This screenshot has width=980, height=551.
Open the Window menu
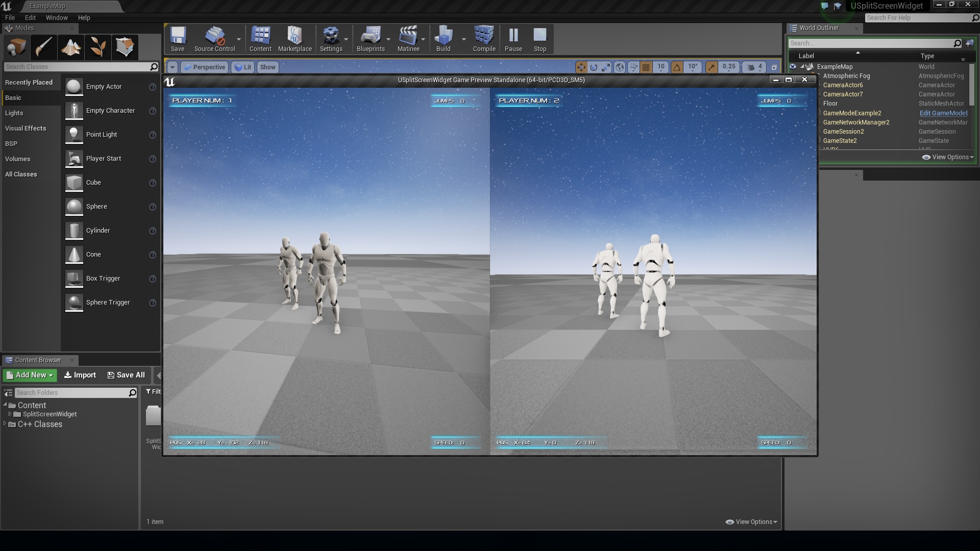(x=56, y=17)
